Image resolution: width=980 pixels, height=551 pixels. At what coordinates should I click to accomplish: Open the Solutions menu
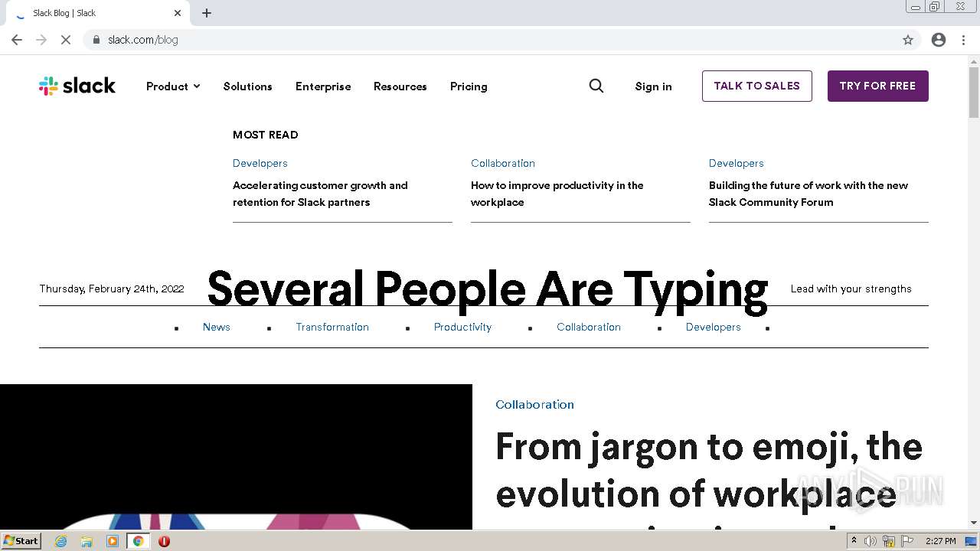click(x=247, y=86)
